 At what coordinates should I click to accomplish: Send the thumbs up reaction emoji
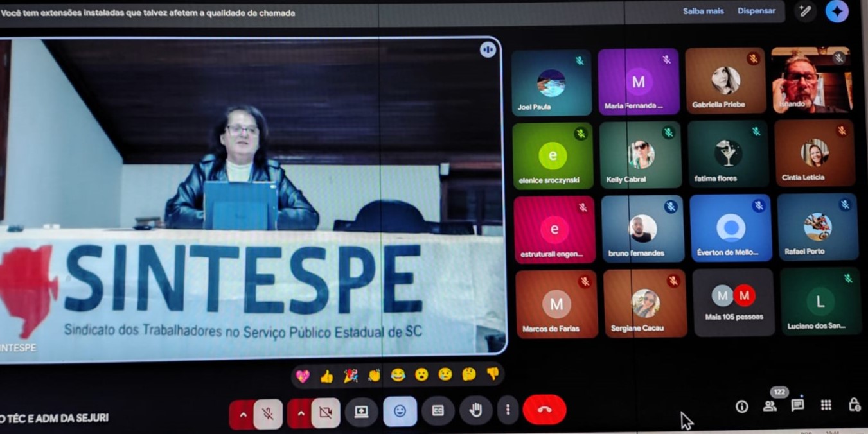(x=326, y=376)
